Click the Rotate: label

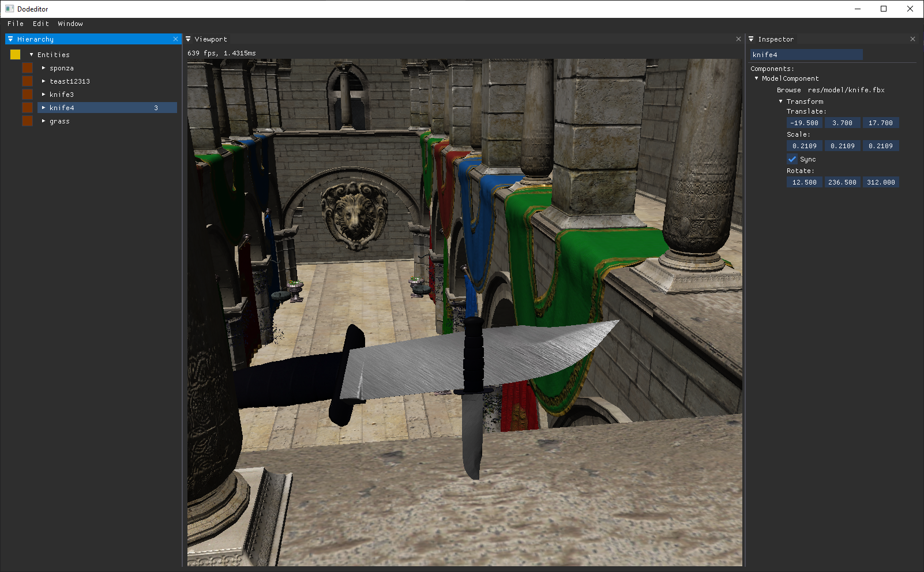[x=801, y=171]
